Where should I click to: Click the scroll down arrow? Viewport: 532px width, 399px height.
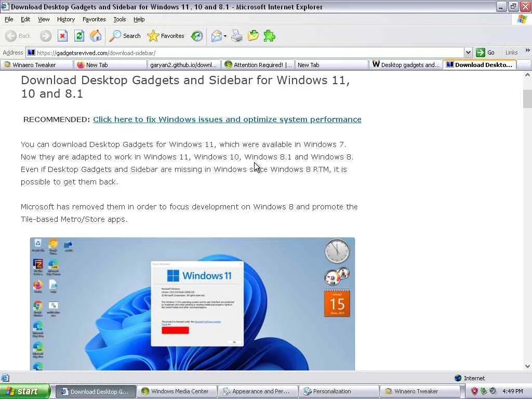tap(527, 366)
